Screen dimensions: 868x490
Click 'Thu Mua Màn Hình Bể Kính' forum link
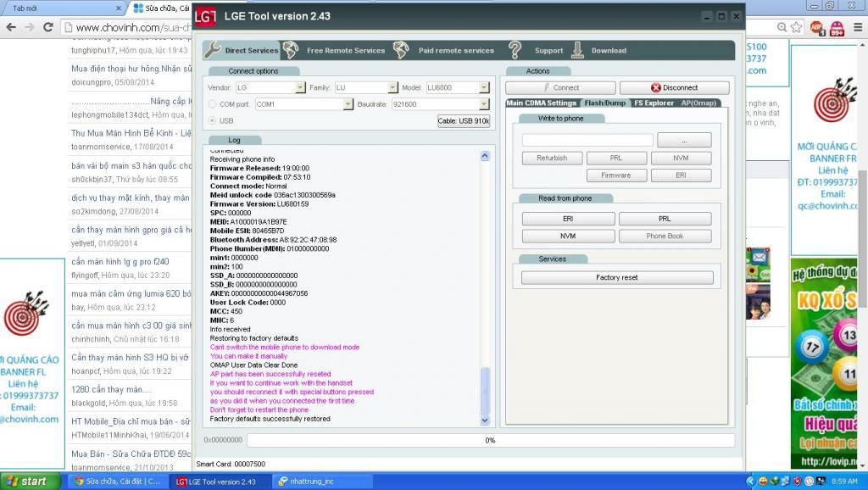pos(131,133)
